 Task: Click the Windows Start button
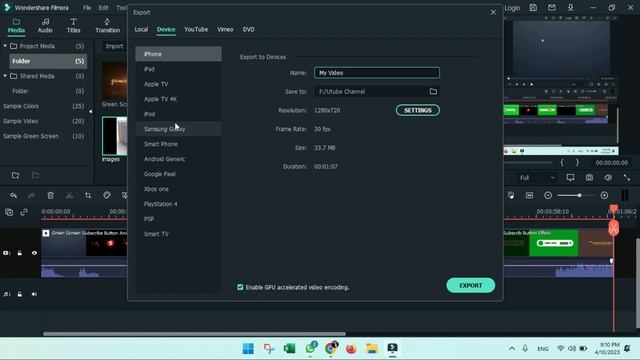(248, 348)
